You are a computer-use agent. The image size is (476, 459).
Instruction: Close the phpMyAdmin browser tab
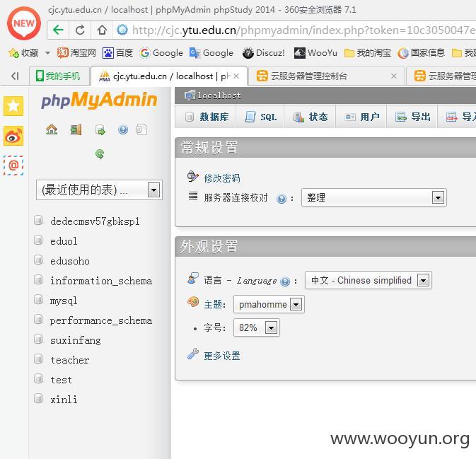236,76
